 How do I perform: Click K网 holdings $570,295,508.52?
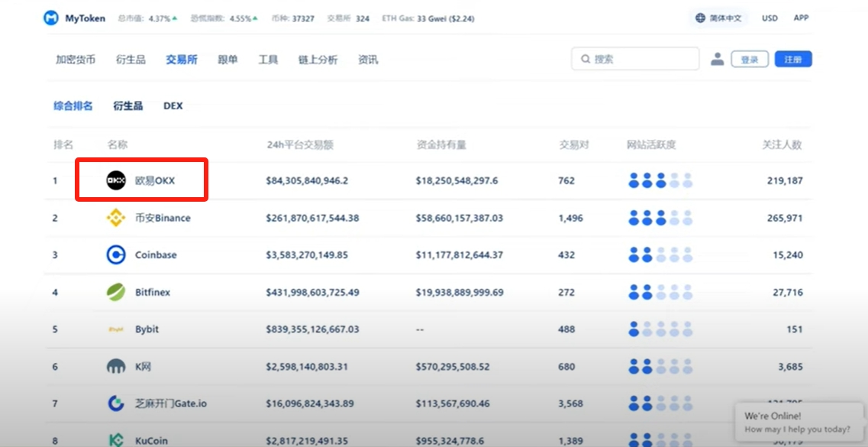(x=453, y=367)
